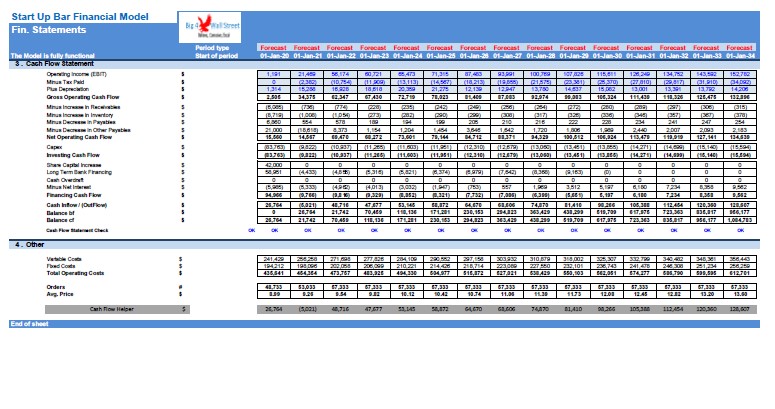Click the '3 . Cash Flow Statement' section header
This screenshot has width=775, height=409.
(54, 64)
